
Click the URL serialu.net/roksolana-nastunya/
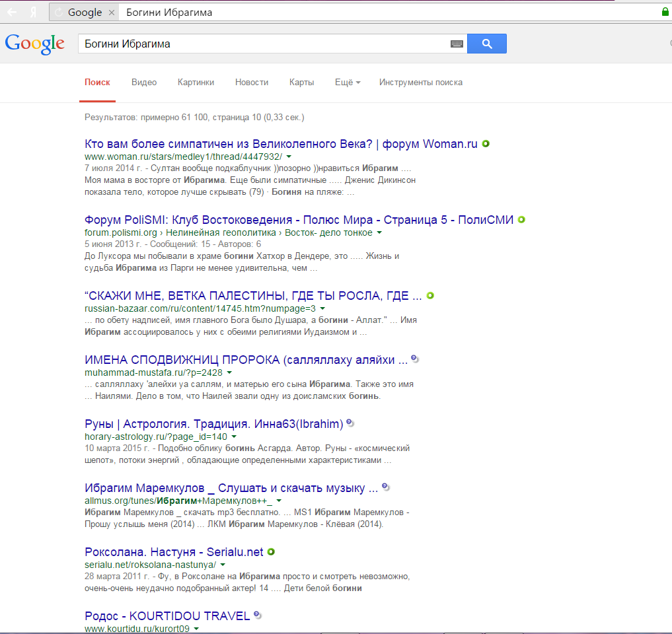(151, 565)
